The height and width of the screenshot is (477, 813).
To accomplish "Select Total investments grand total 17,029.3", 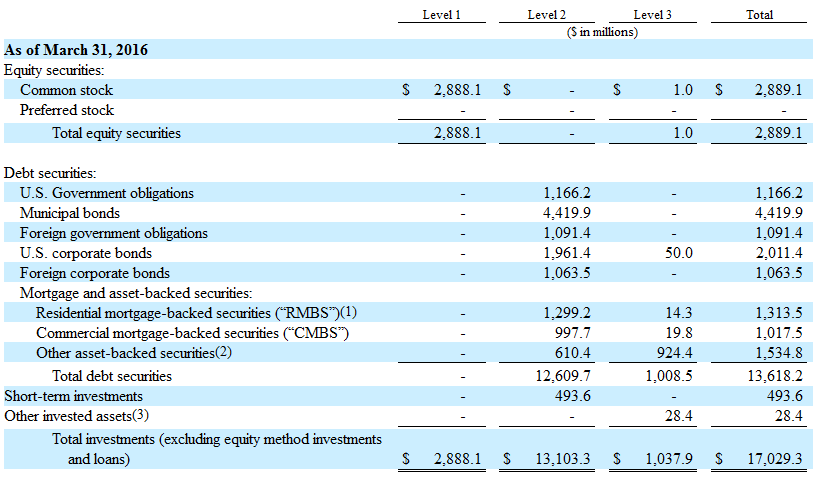I will 775,459.
